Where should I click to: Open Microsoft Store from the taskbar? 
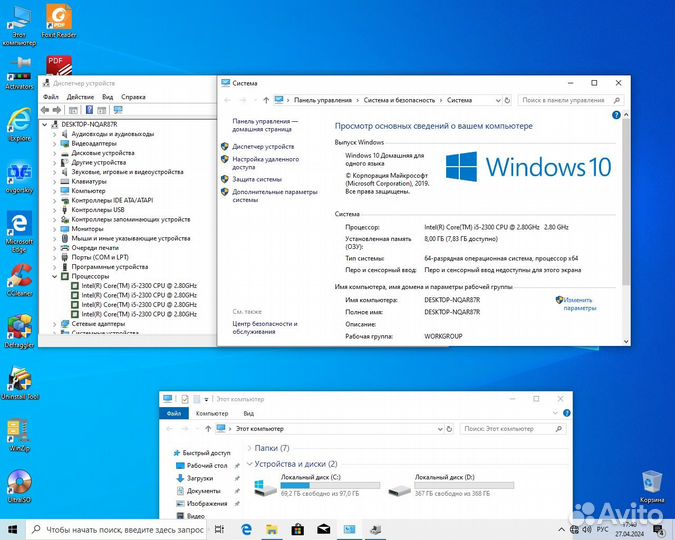[297, 529]
